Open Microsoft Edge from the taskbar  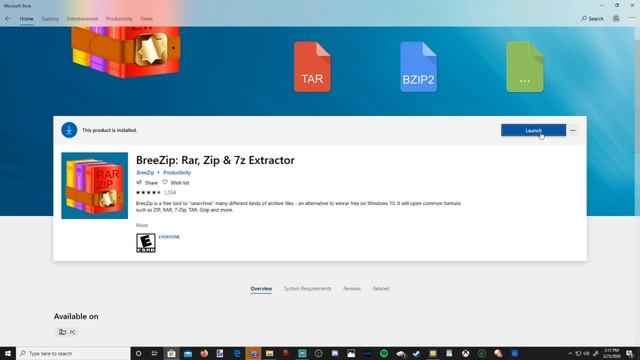pos(237,353)
